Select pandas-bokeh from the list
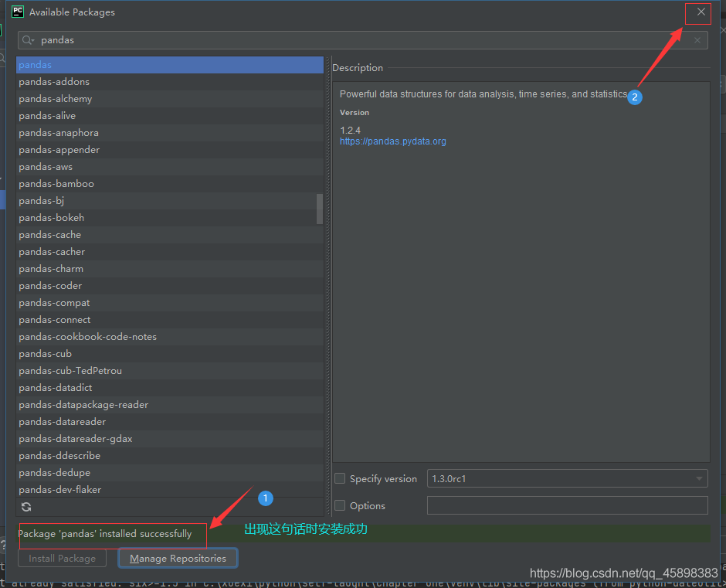This screenshot has height=588, width=726. tap(52, 218)
